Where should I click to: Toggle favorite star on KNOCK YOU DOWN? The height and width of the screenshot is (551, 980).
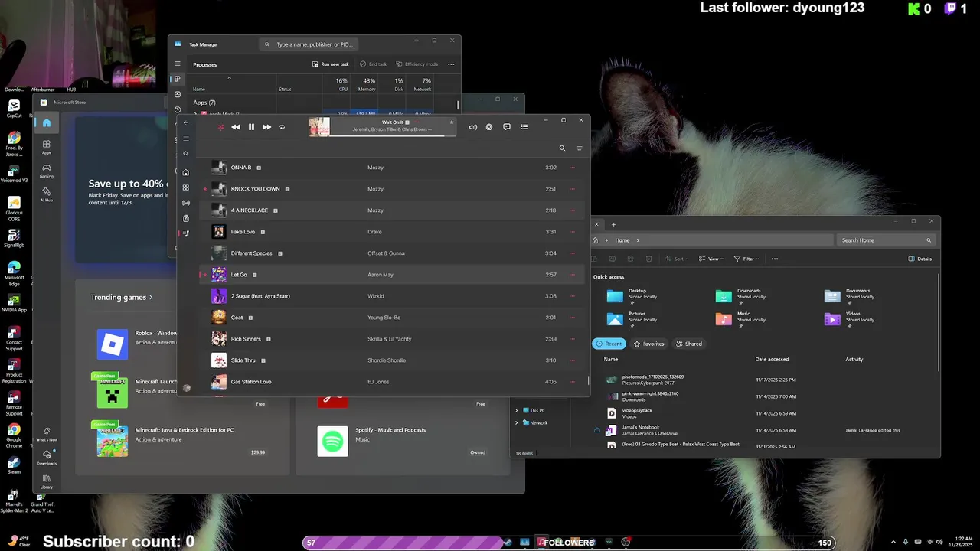205,189
